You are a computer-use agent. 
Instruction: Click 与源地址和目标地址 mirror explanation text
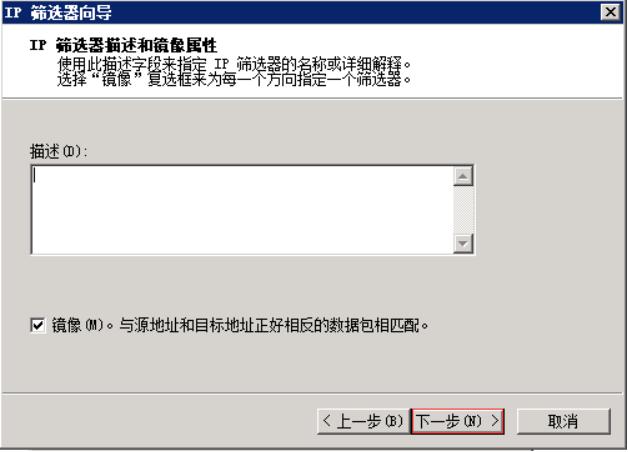coord(273,325)
